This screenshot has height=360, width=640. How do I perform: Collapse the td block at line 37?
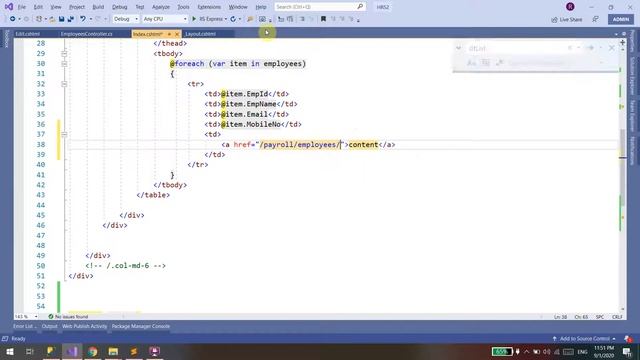[64, 134]
